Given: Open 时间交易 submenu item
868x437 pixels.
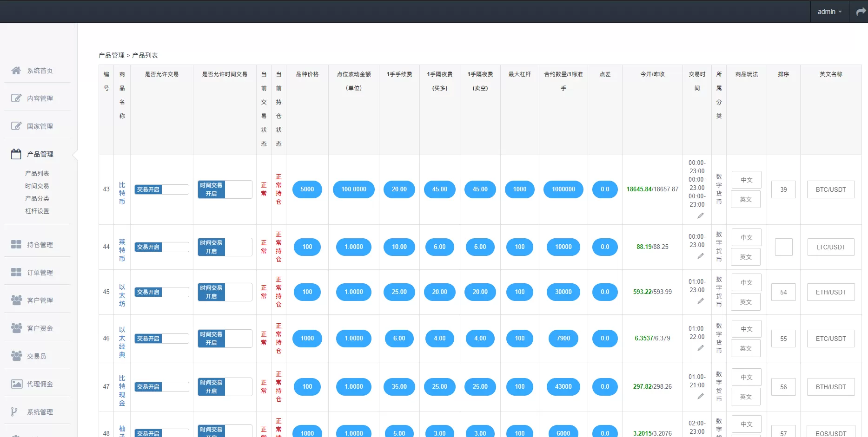Looking at the screenshot, I should (x=37, y=186).
